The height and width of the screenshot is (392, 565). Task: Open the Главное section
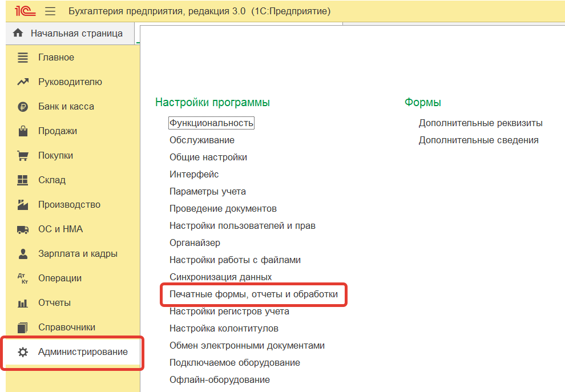pyautogui.click(x=56, y=57)
